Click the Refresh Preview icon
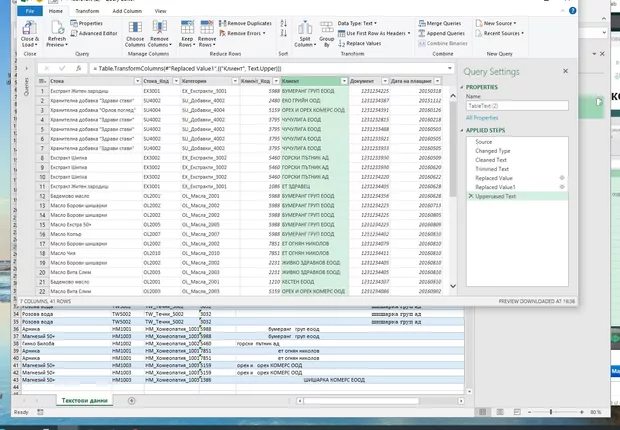 57,29
